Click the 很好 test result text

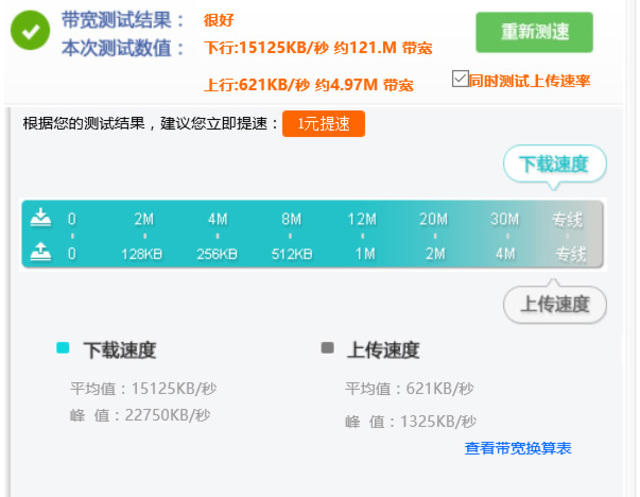[219, 20]
